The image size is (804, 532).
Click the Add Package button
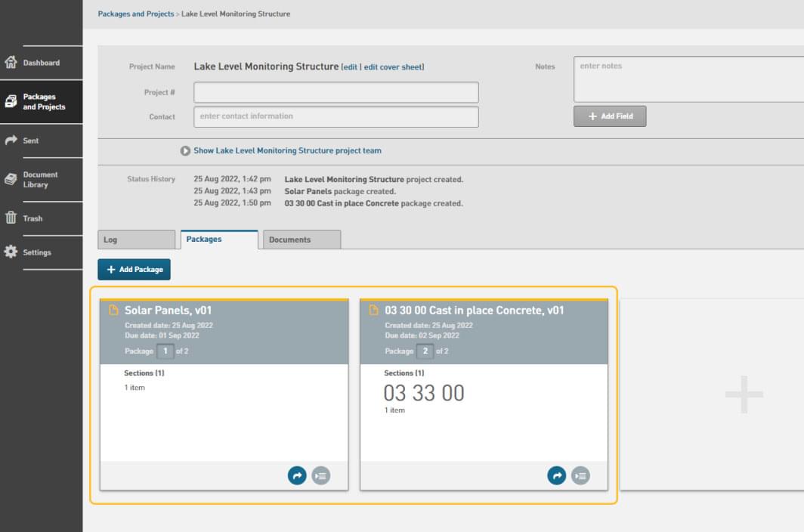tap(135, 270)
